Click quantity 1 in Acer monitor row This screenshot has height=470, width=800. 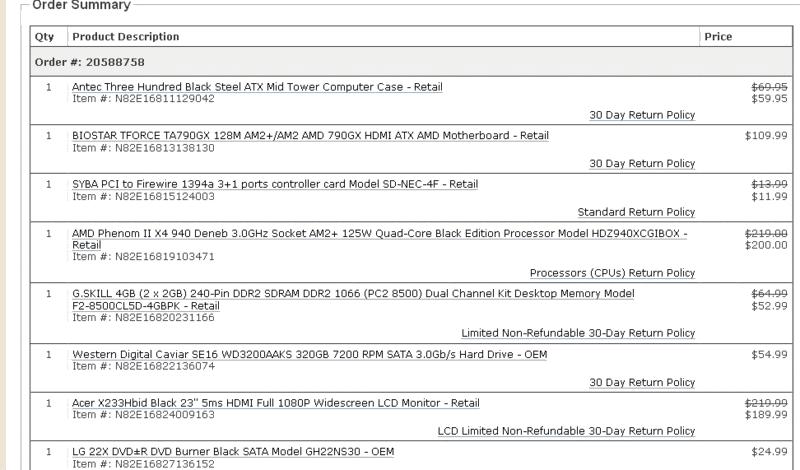[49, 403]
